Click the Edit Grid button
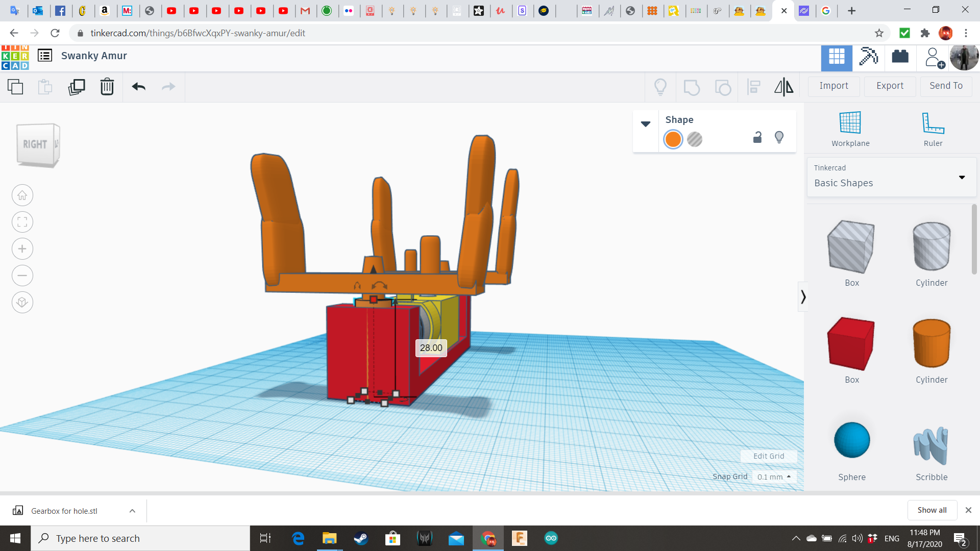The height and width of the screenshot is (551, 980). tap(769, 456)
